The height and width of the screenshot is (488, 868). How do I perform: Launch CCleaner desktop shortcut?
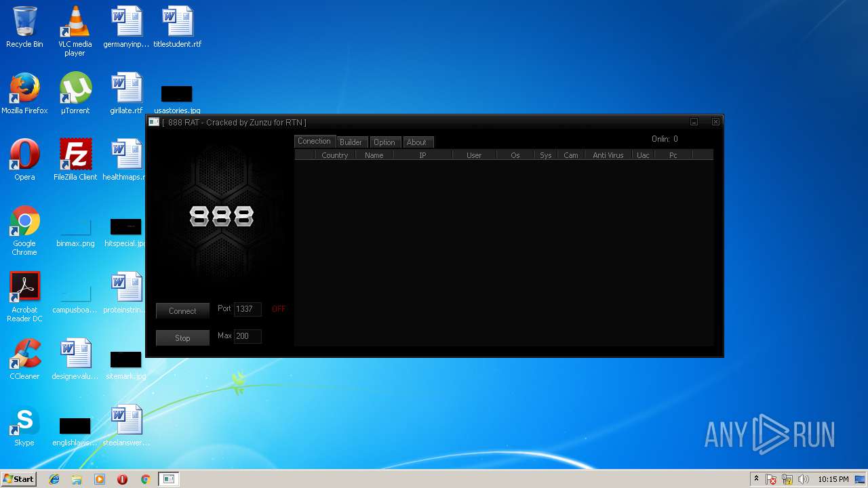(24, 359)
